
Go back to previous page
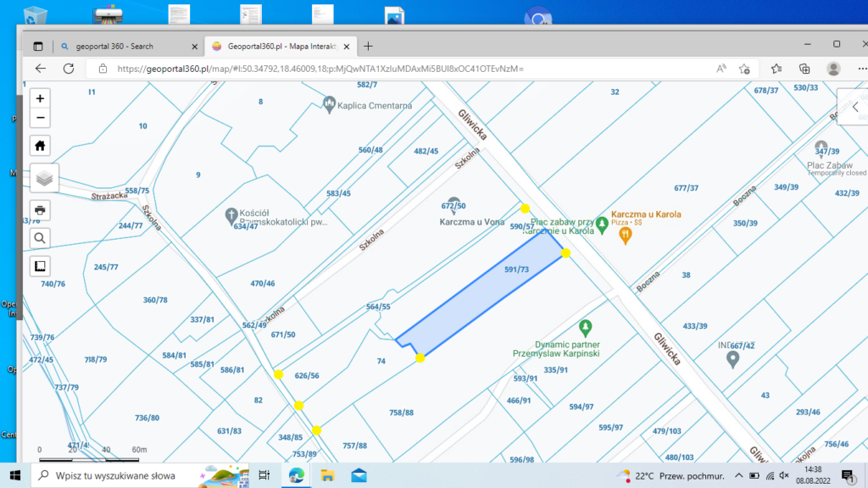(x=41, y=69)
